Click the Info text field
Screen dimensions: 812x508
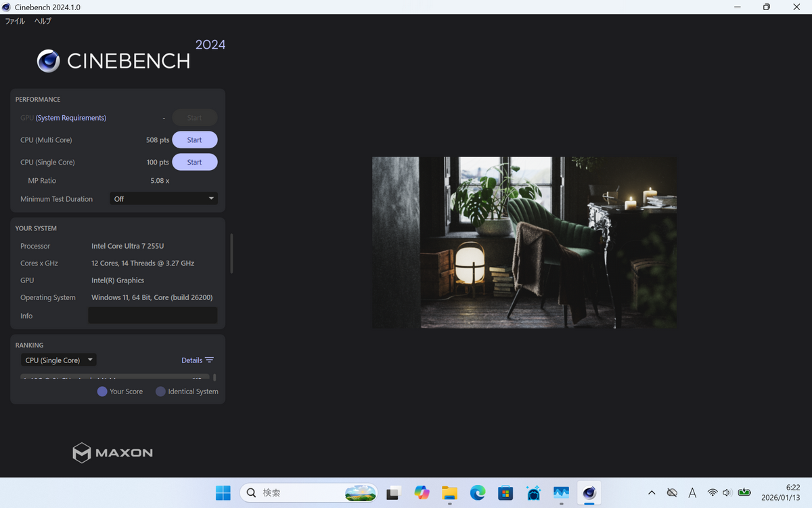pyautogui.click(x=153, y=315)
